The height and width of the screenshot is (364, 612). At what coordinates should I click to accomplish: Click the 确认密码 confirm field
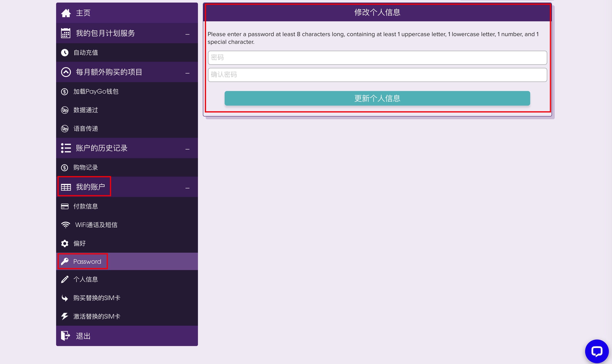(377, 75)
